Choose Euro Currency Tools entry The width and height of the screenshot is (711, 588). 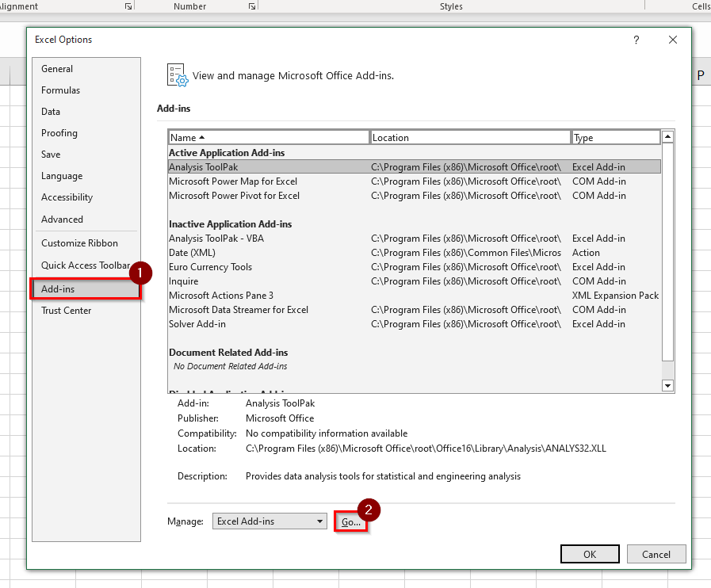210,267
